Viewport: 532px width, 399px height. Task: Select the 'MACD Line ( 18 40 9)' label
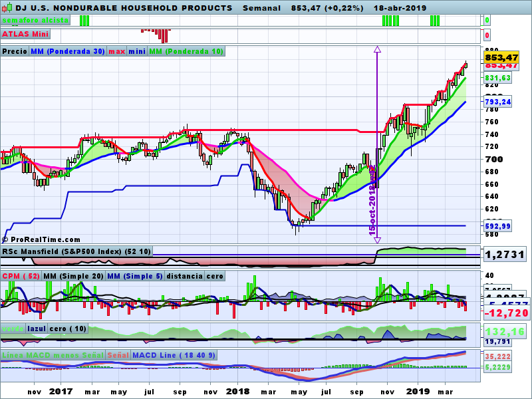click(x=174, y=355)
